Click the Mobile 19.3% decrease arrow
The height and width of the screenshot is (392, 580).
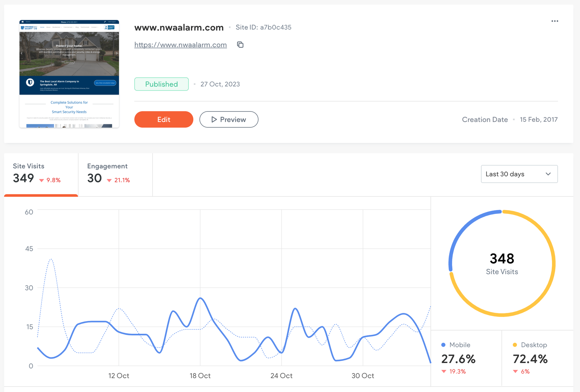click(x=444, y=371)
